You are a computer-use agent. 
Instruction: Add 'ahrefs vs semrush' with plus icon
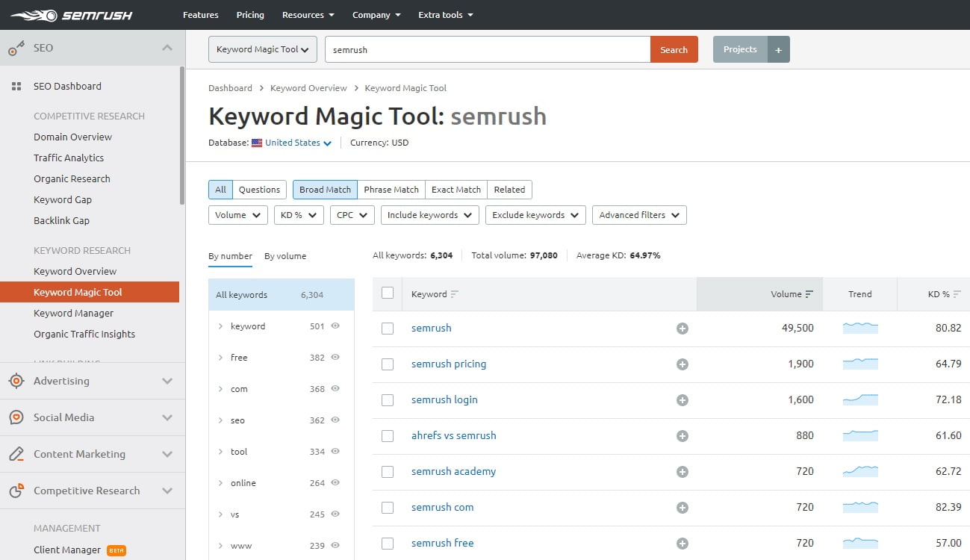[x=682, y=436]
